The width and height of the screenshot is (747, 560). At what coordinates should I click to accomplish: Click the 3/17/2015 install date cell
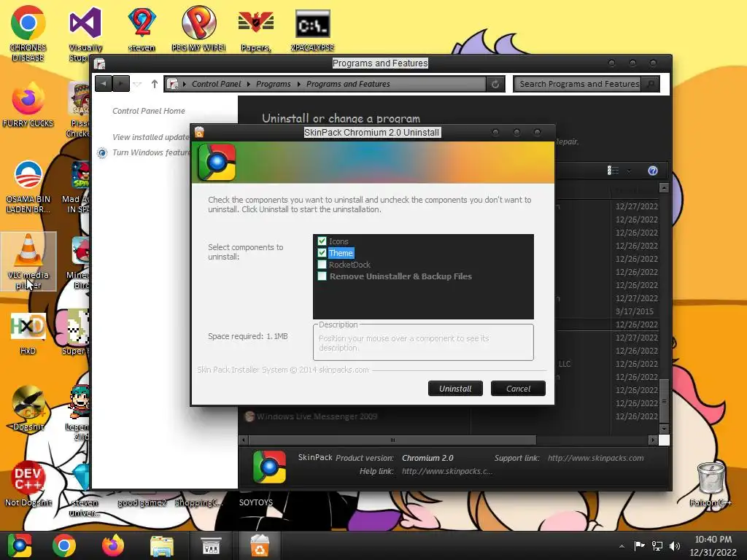(635, 311)
